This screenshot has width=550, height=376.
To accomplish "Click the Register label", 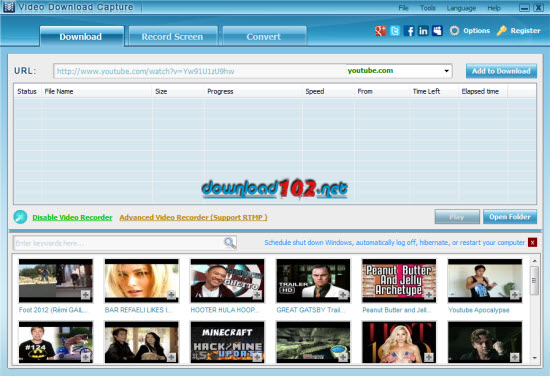I will [525, 31].
